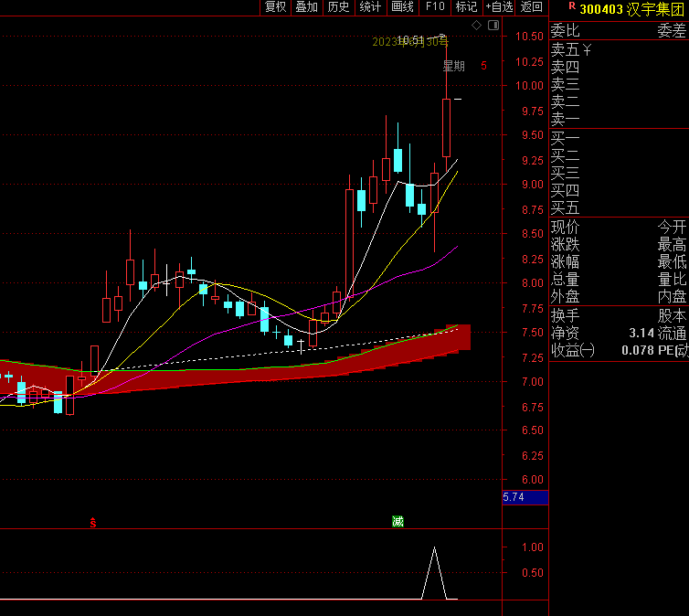689x616 pixels.
Task: Click the 内盘 label
Action: tap(672, 297)
